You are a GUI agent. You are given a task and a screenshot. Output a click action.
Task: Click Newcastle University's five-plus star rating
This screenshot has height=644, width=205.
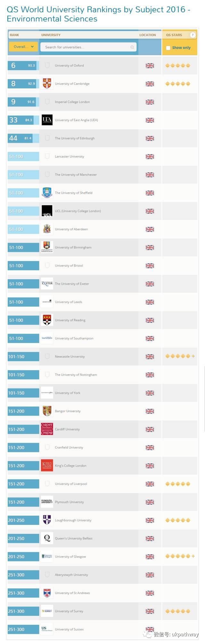180,356
